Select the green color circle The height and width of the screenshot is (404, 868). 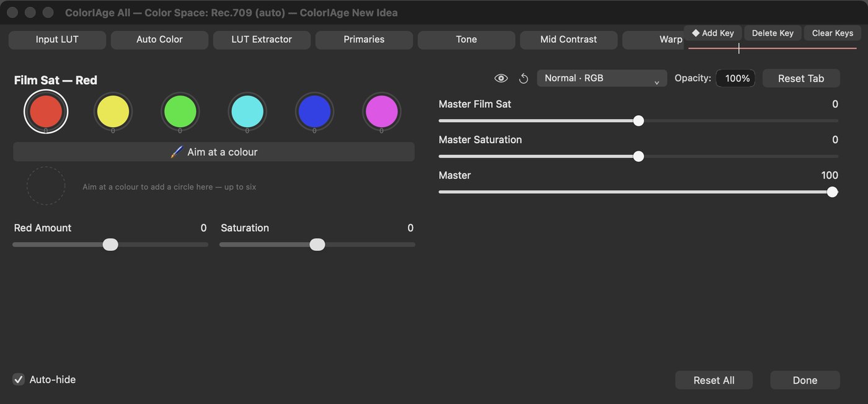[180, 112]
